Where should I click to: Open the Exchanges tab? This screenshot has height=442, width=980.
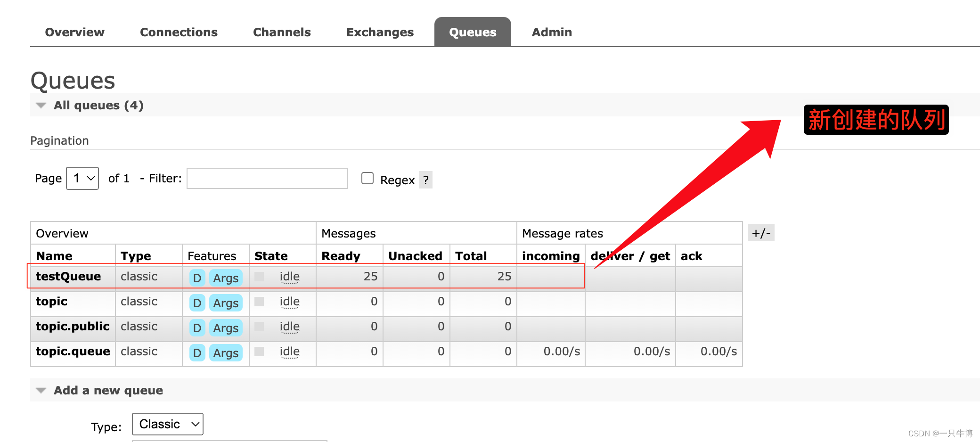tap(380, 32)
